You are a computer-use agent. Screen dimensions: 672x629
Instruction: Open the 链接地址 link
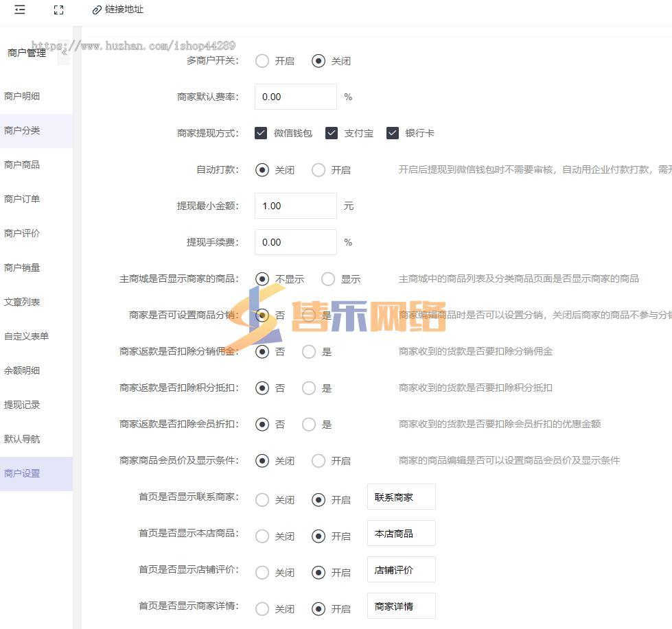pos(118,10)
